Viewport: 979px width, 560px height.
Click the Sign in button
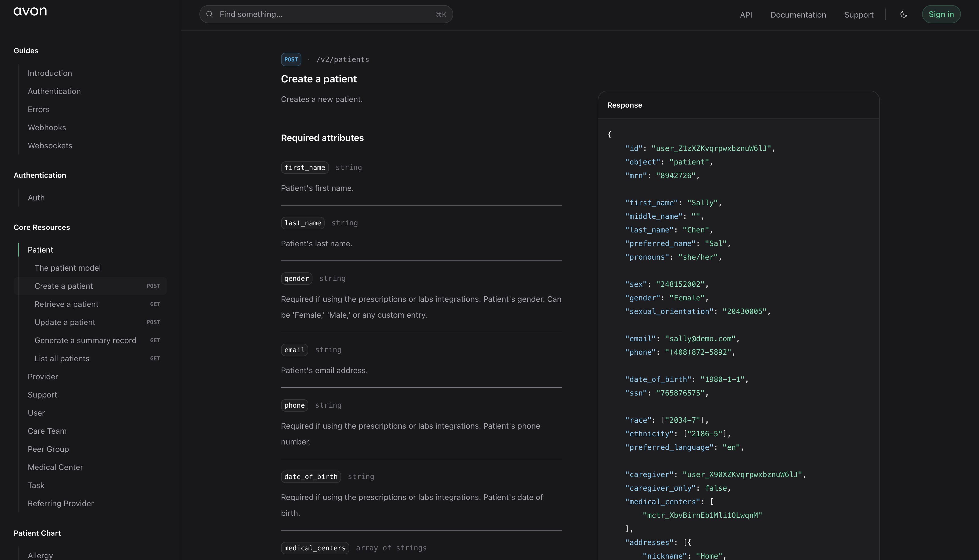(941, 14)
